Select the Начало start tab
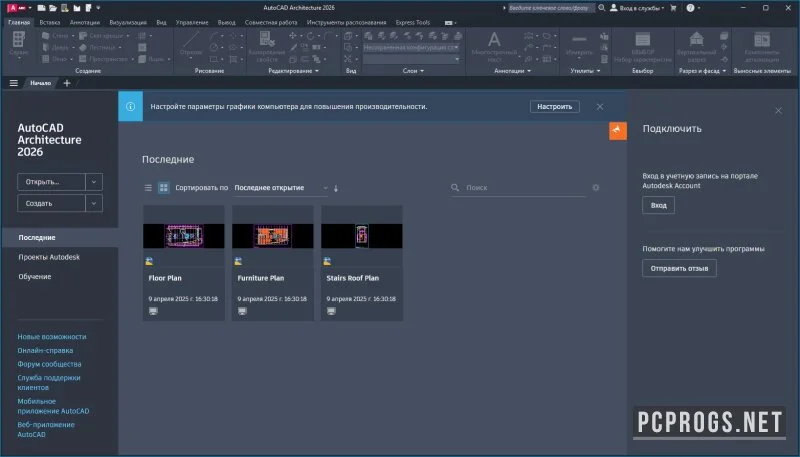 point(40,83)
